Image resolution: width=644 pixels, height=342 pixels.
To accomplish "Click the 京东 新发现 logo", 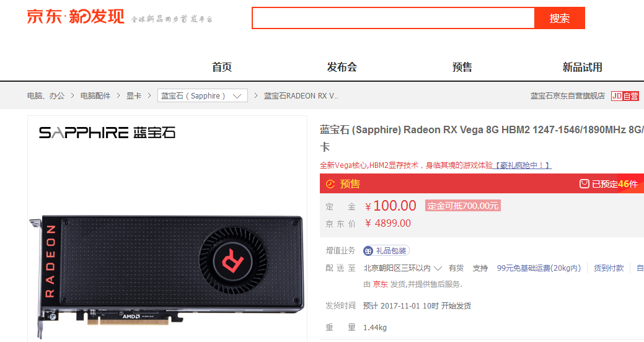I will (x=76, y=17).
